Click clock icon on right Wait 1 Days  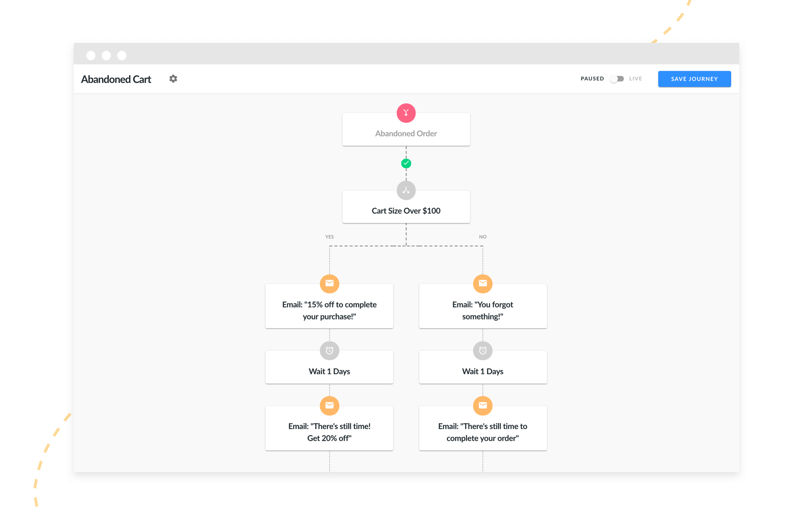[x=483, y=350]
